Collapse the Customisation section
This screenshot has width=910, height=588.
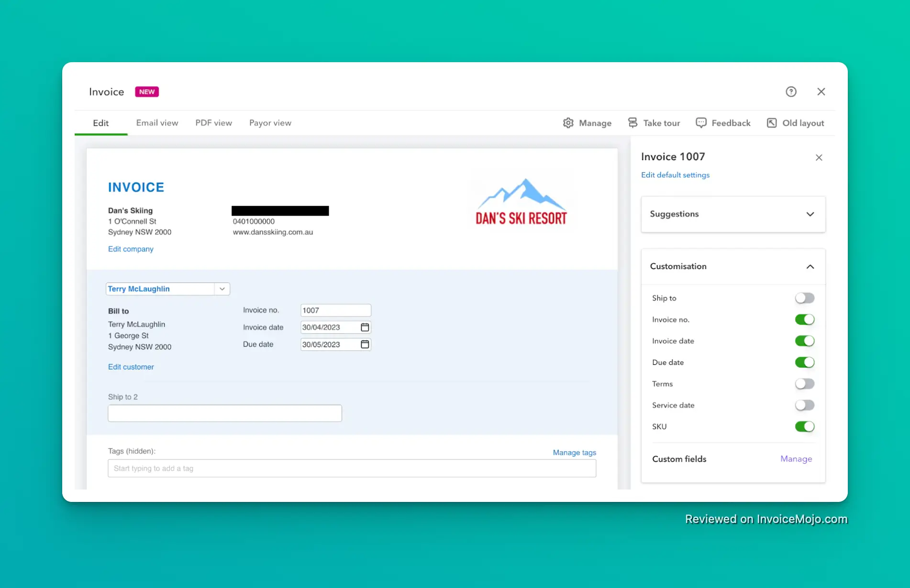click(x=810, y=266)
